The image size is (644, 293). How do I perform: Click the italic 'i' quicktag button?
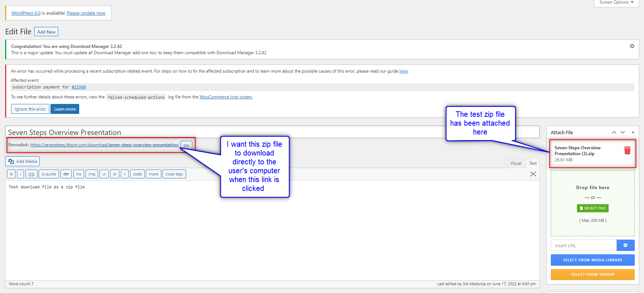coord(21,174)
